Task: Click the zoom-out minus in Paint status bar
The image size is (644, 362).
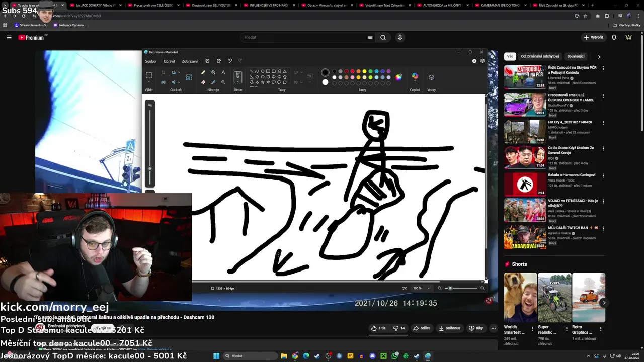Action: tap(439, 288)
